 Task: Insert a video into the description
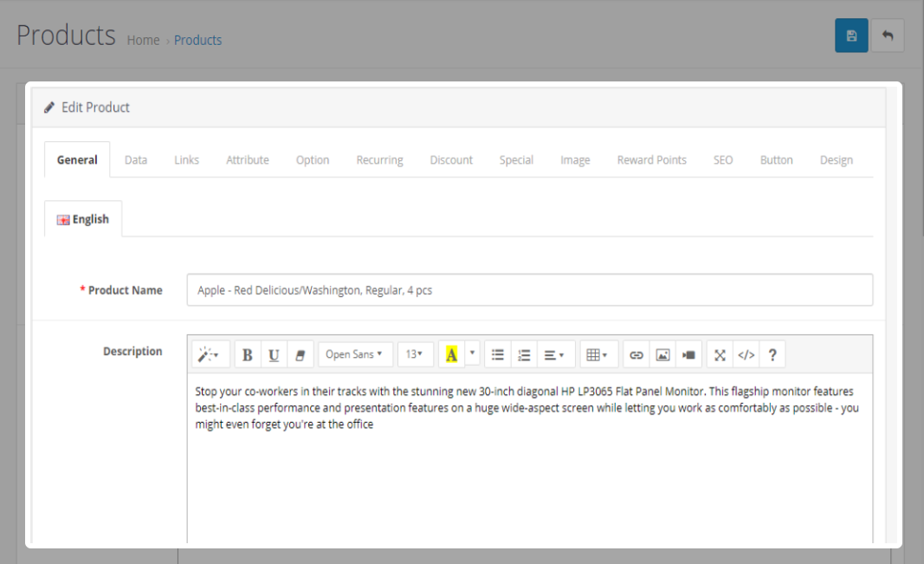[x=688, y=354]
